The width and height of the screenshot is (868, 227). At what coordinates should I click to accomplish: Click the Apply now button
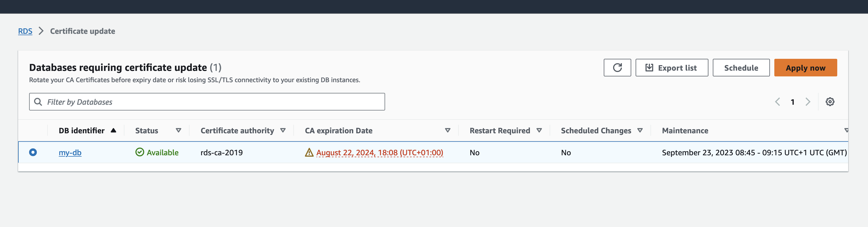click(805, 68)
